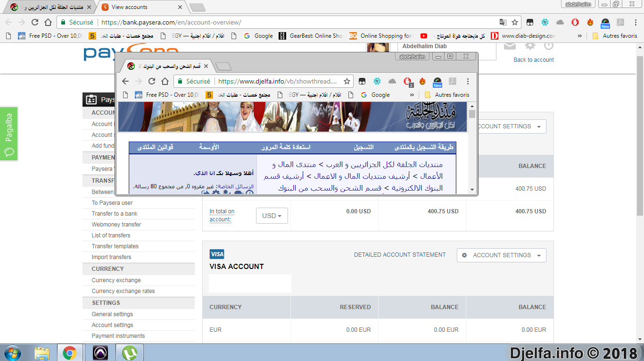Open استعادة كلمة المرور in forum nav bar
The image size is (644, 361).
coord(287,147)
